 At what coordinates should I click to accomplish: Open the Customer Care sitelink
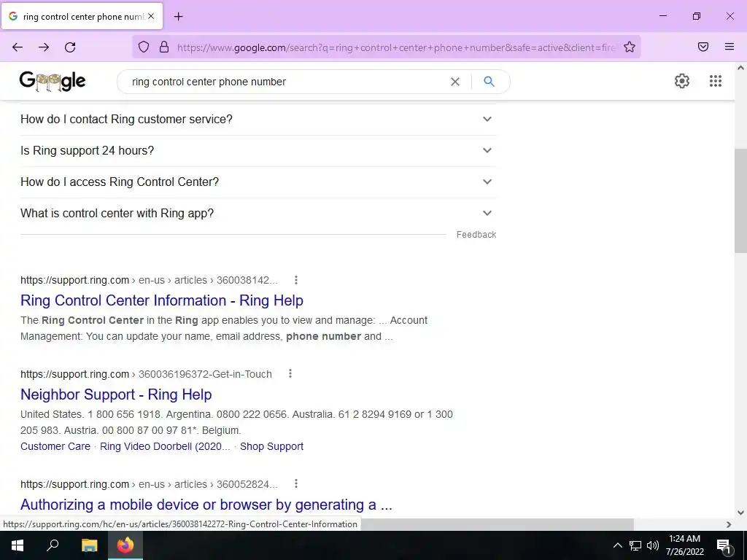coord(55,446)
